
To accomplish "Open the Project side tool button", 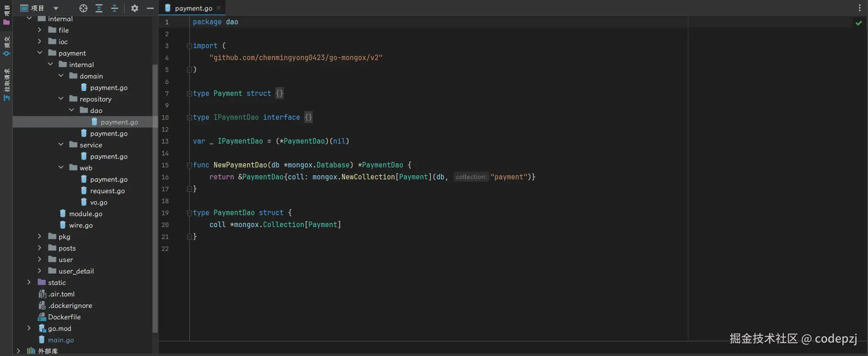I will (6, 15).
